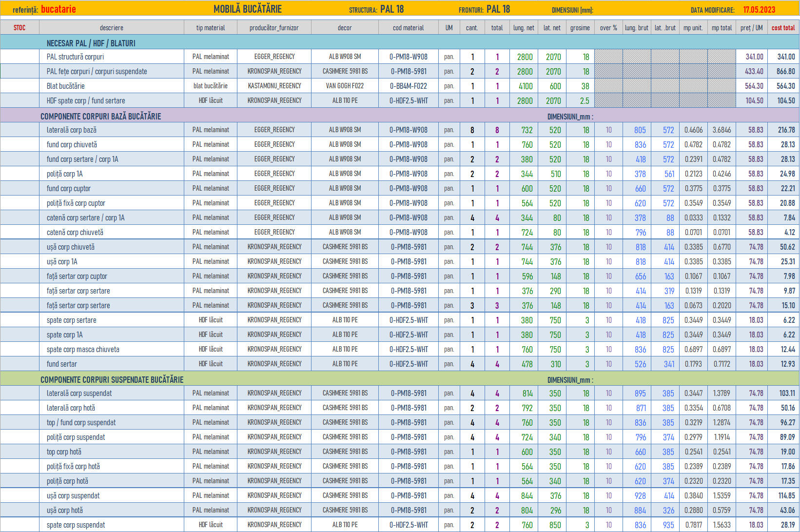
Task: Select the 'bucatarie' reference cell
Action: [59, 9]
